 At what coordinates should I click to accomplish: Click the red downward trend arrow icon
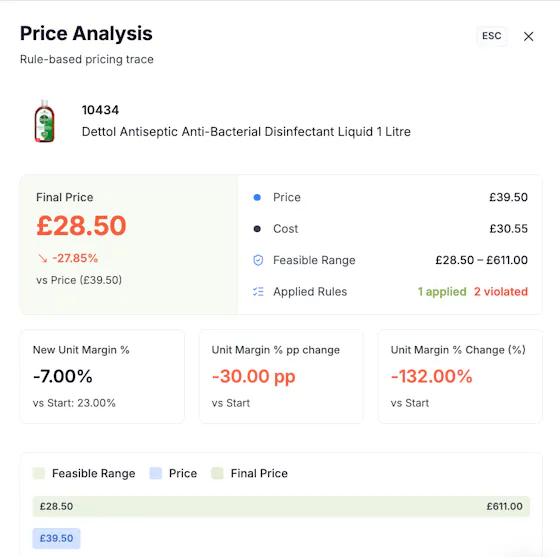[x=42, y=258]
